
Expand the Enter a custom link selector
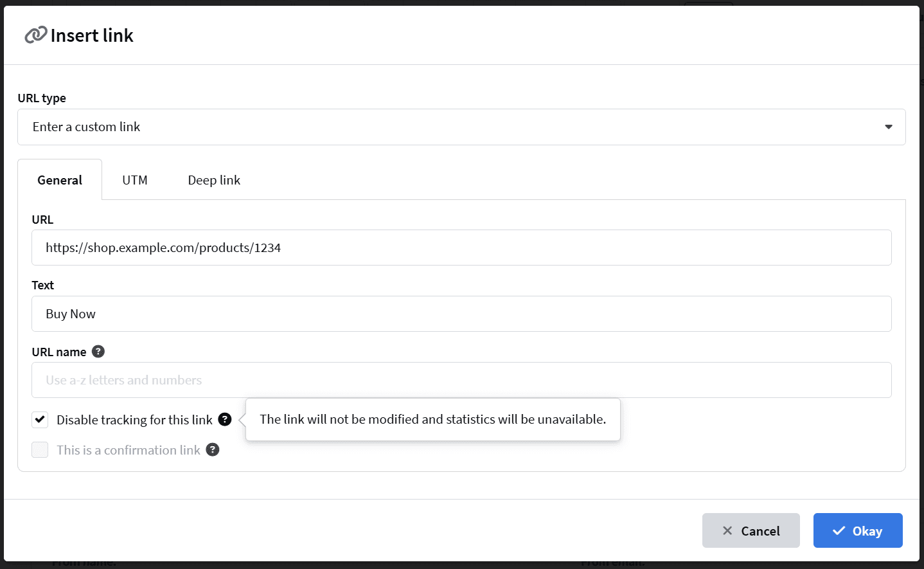coord(461,127)
